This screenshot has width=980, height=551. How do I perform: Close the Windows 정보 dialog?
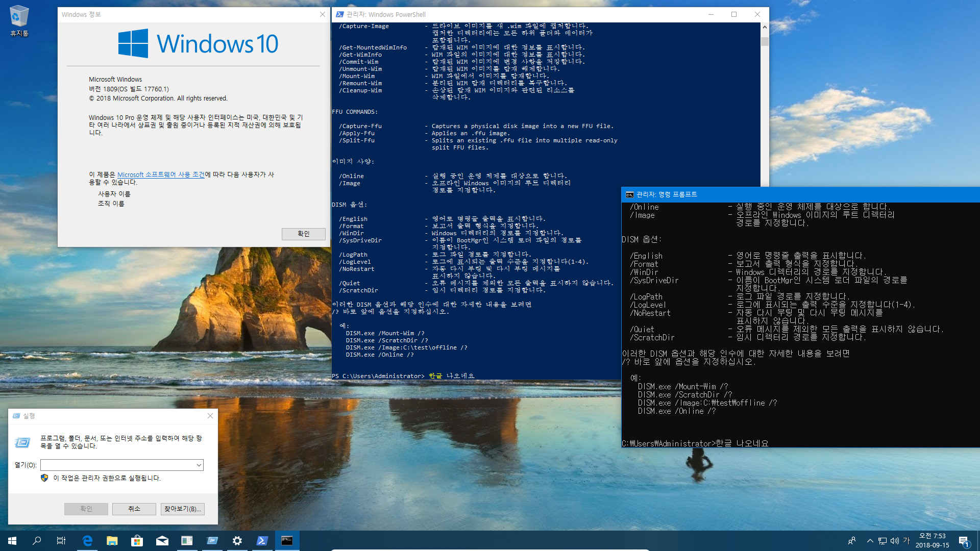point(323,14)
